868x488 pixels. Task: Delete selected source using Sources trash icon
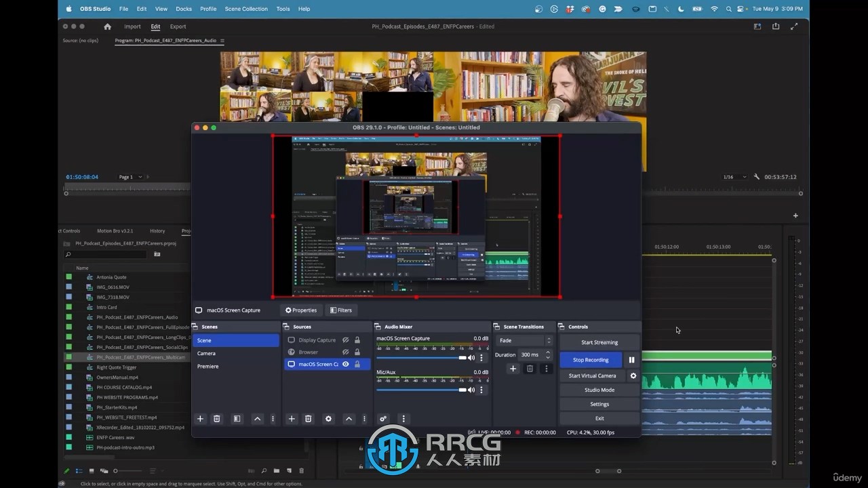coord(308,419)
